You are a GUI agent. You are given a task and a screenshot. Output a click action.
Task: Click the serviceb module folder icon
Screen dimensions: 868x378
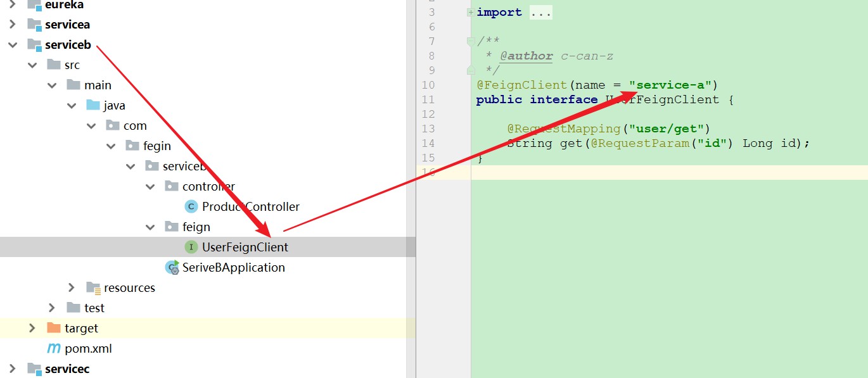click(34, 45)
